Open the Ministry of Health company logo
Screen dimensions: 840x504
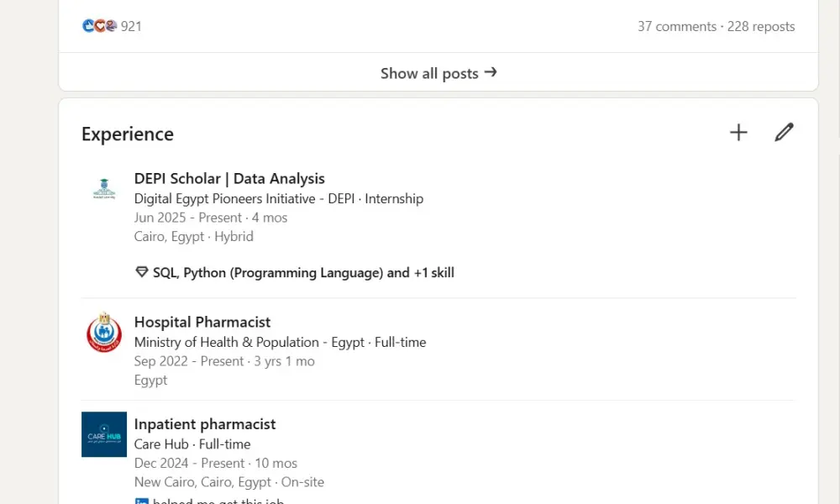tap(103, 333)
